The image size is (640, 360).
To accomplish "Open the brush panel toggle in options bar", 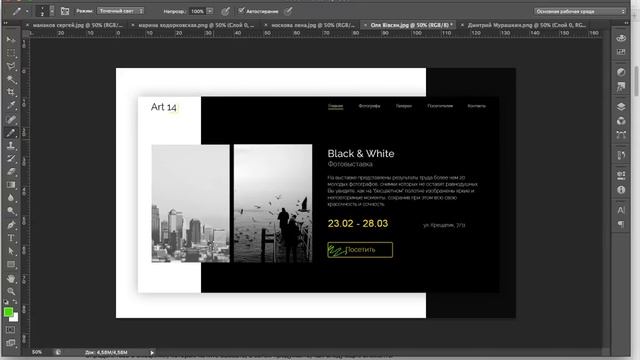I will (65, 11).
